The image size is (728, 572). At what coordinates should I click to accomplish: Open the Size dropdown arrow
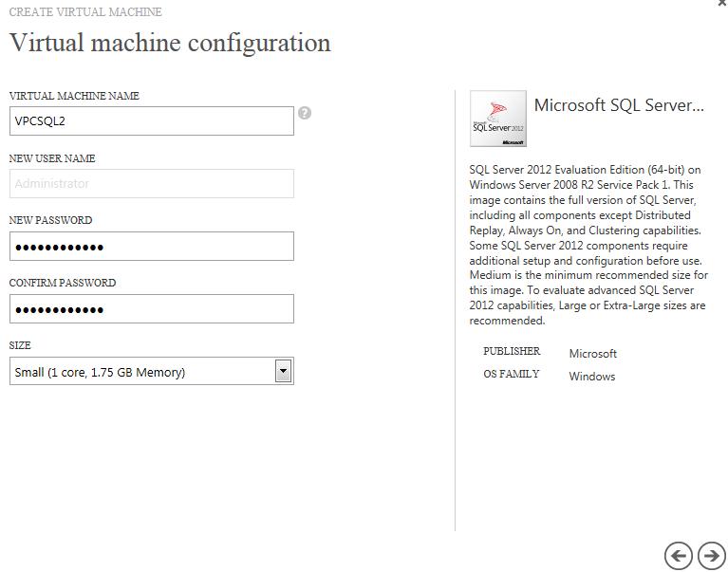coord(283,371)
